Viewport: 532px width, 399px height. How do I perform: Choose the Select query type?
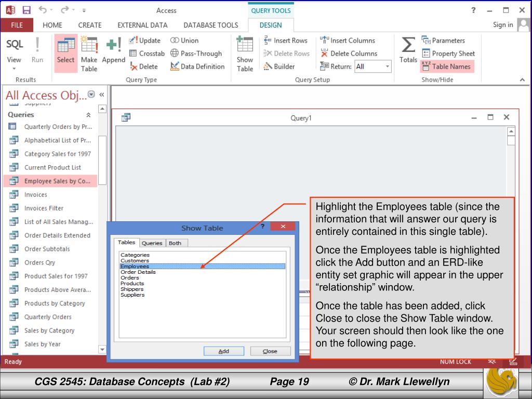pyautogui.click(x=66, y=53)
